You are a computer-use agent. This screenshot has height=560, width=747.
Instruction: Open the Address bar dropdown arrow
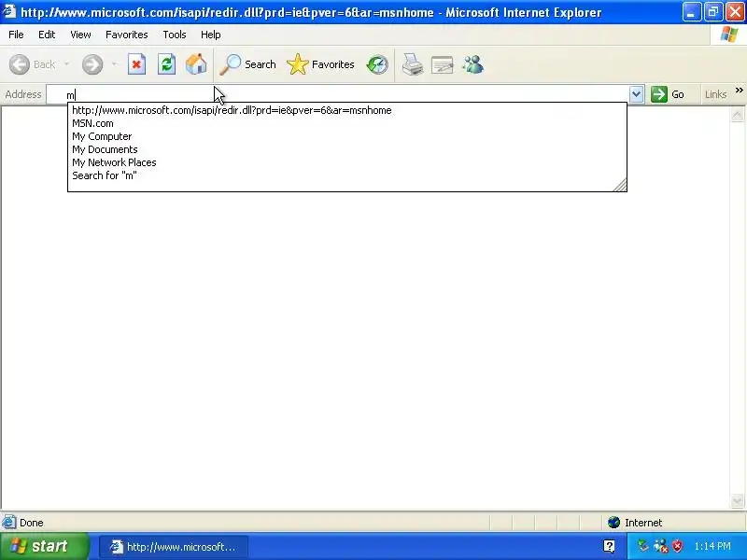(636, 94)
